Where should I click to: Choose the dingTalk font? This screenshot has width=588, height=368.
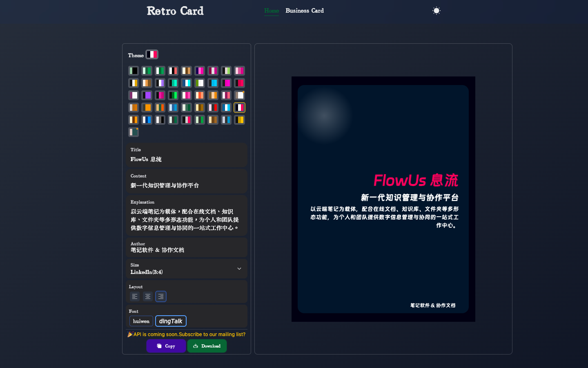click(x=171, y=321)
